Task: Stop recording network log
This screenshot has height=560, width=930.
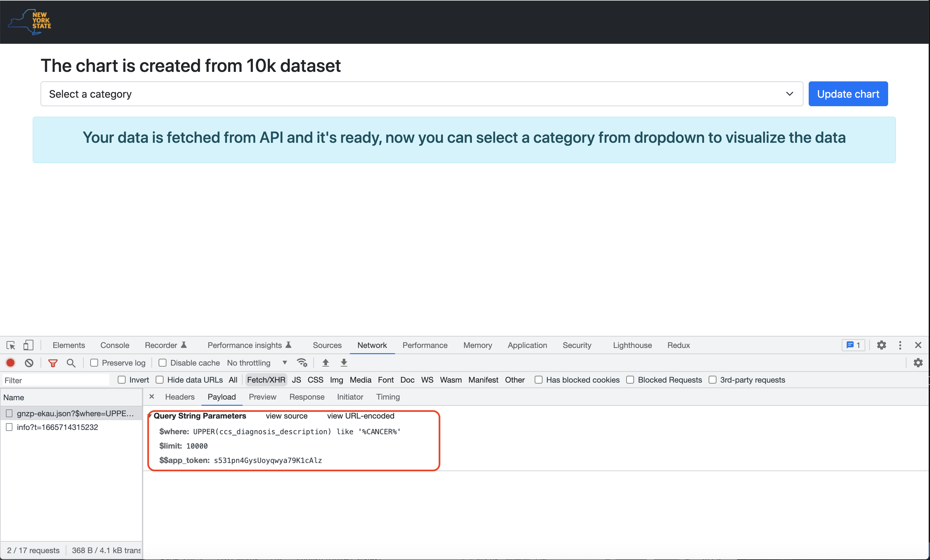Action: tap(10, 363)
